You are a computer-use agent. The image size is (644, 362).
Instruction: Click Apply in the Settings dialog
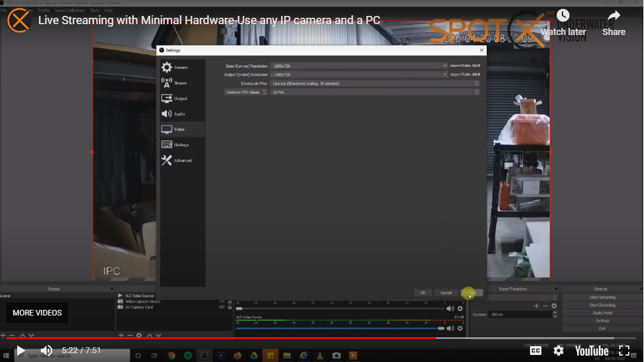coord(471,293)
